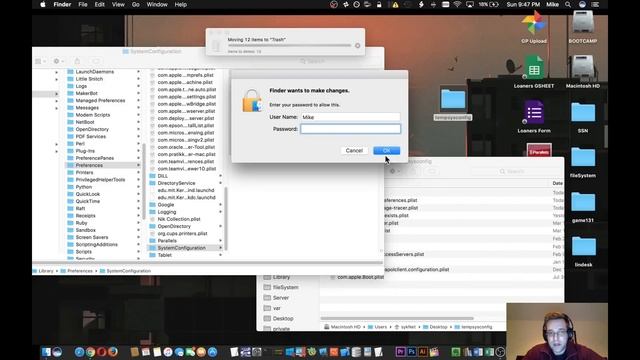The height and width of the screenshot is (360, 640).
Task: Expand the PreferencePanes folder arrow
Action: [138, 158]
